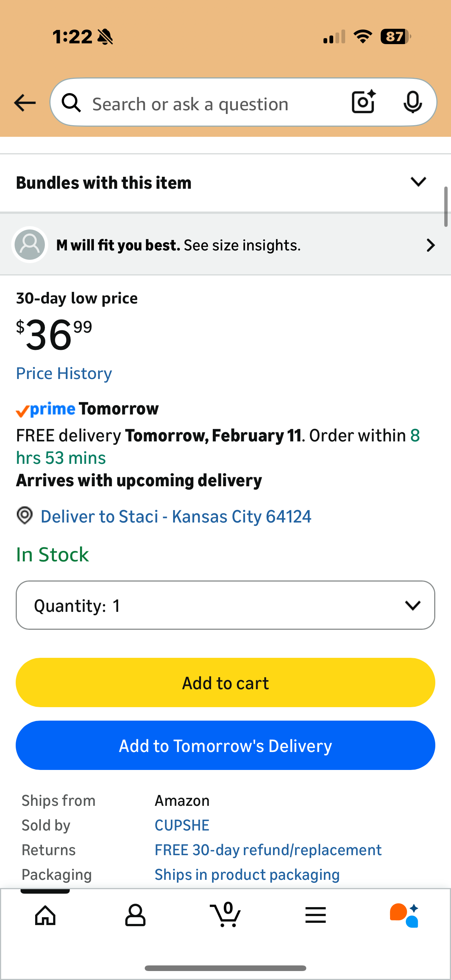Open the Rufus AI assistant icon
The image size is (451, 980).
pyautogui.click(x=404, y=915)
